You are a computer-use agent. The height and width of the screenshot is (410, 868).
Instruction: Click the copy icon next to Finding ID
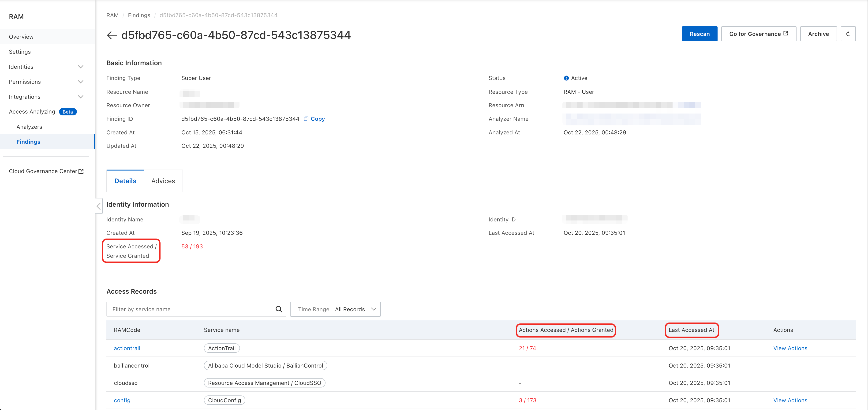(x=306, y=119)
